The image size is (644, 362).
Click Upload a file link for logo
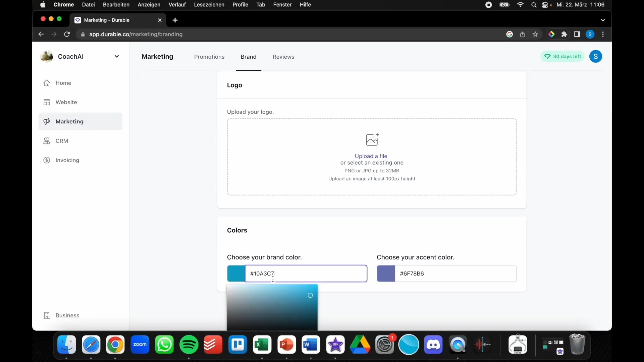[x=371, y=156]
